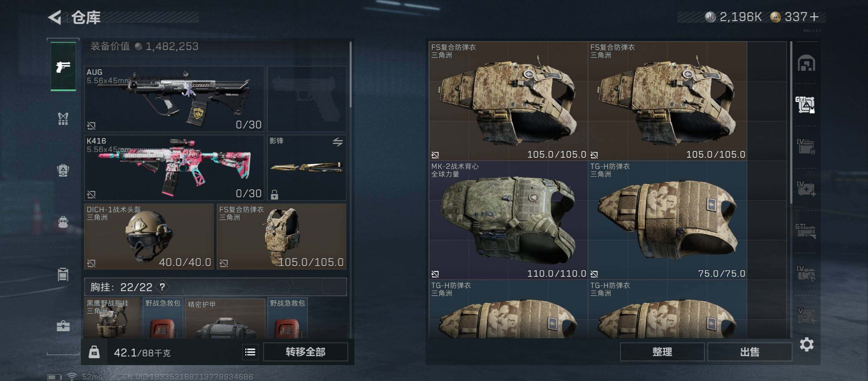Click the list view icon beside 转移全部
The width and height of the screenshot is (868, 381).
[250, 352]
